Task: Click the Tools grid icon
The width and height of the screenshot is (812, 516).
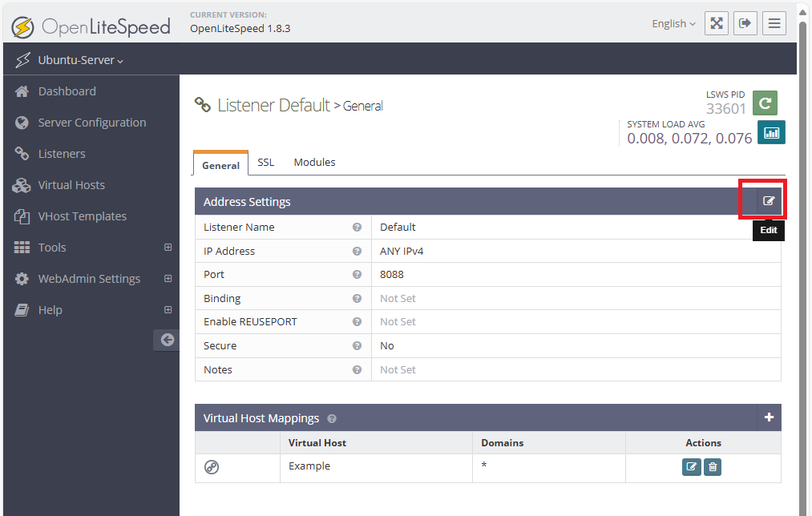Action: (x=22, y=248)
